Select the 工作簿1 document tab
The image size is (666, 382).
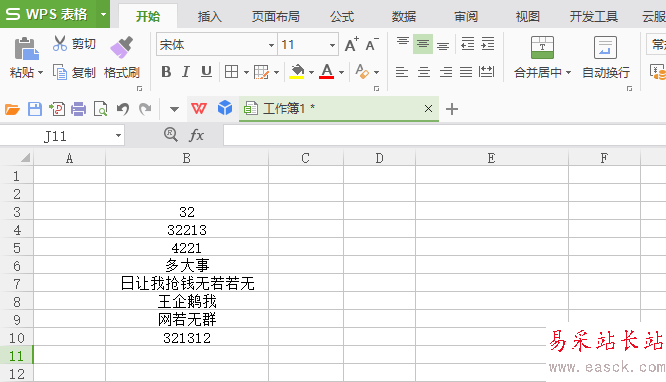pos(339,109)
